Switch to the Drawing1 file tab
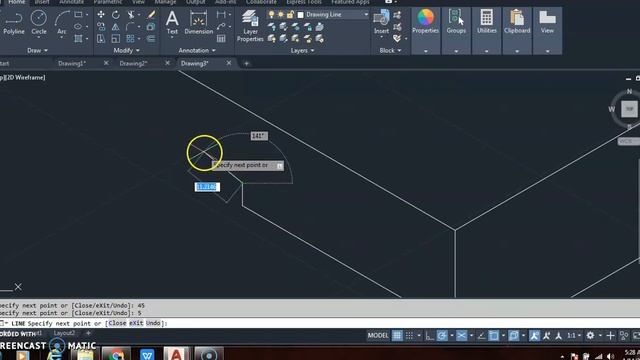640x360 pixels. pos(72,63)
